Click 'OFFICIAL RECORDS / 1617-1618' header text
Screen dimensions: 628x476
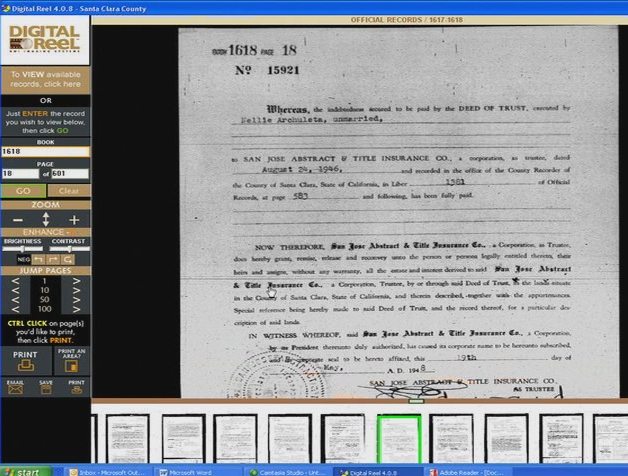click(x=407, y=20)
